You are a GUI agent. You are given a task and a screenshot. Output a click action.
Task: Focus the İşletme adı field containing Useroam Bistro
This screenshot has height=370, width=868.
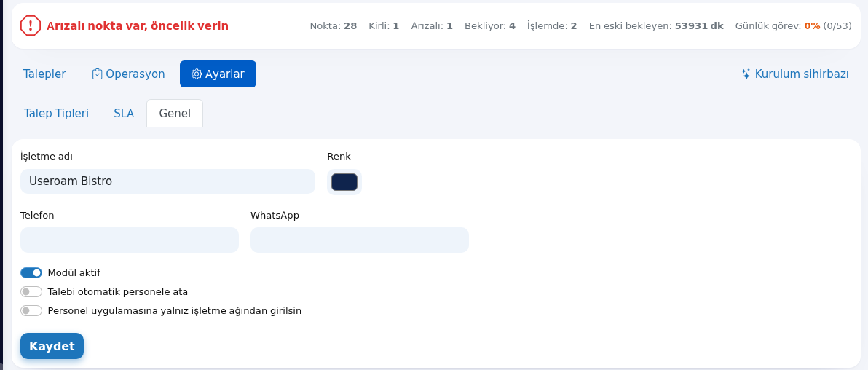(x=167, y=181)
